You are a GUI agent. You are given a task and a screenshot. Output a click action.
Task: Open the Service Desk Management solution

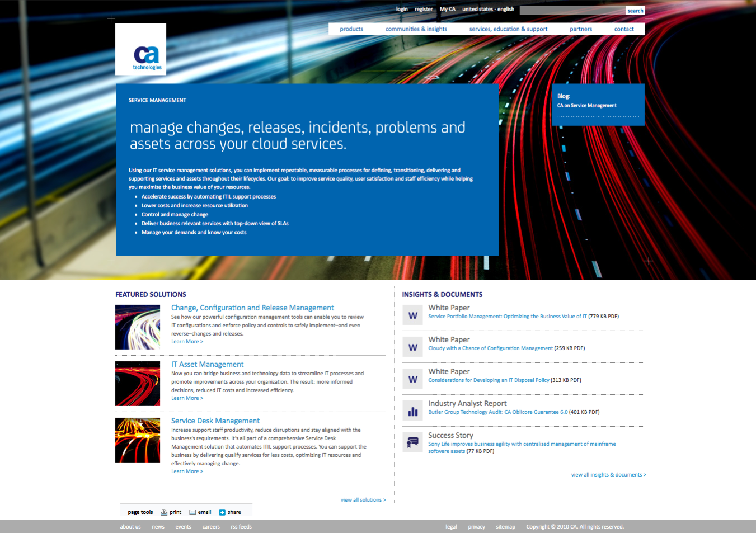[215, 421]
